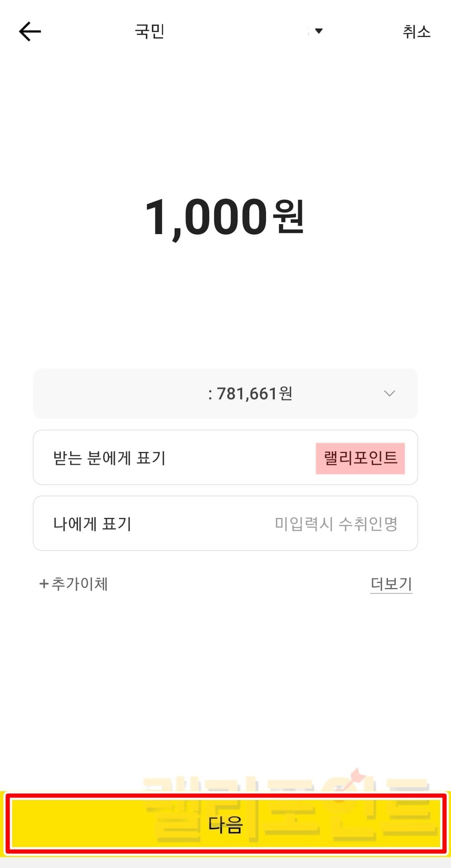Click the 받는 분에게 표기 label
Image resolution: width=451 pixels, height=868 pixels.
point(109,458)
